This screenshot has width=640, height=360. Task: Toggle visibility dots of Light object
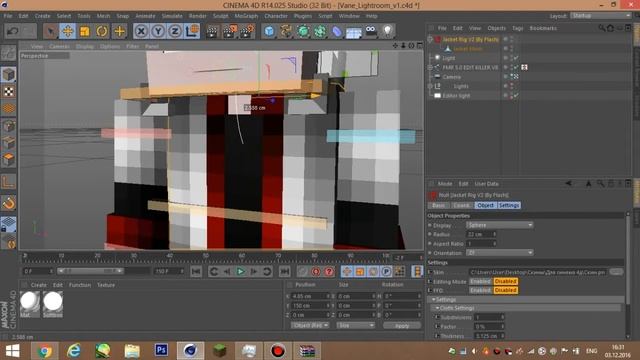(x=511, y=58)
